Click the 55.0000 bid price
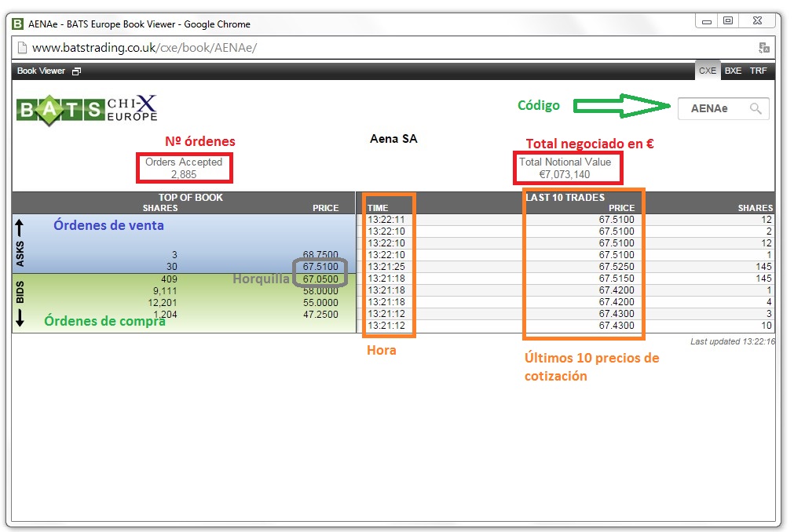794x532 pixels. click(320, 302)
